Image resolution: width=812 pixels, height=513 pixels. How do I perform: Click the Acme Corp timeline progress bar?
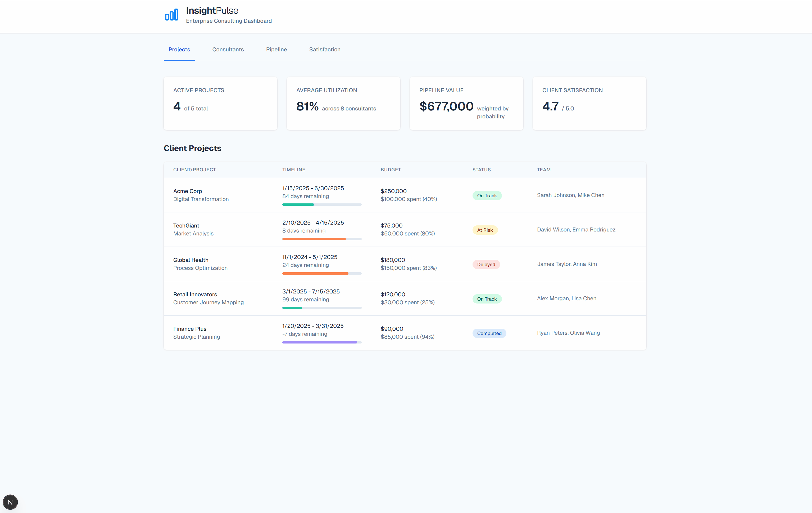click(321, 204)
